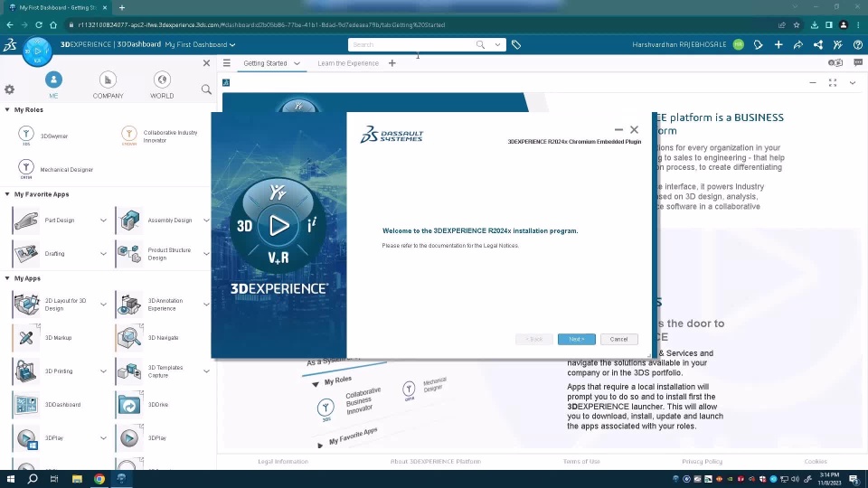This screenshot has width=868, height=488.
Task: Add a new dashboard tab
Action: (392, 63)
